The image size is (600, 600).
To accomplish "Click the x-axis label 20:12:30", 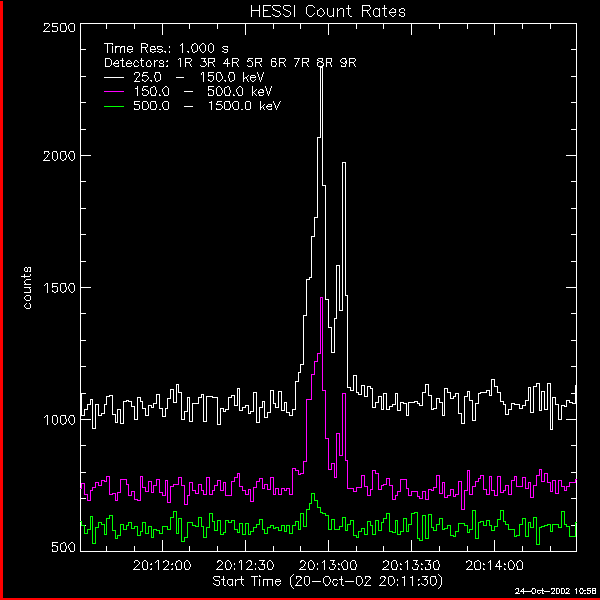I will click(x=245, y=565).
